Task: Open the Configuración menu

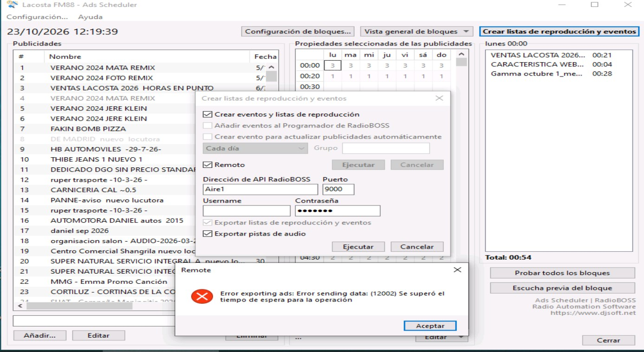Action: point(37,17)
